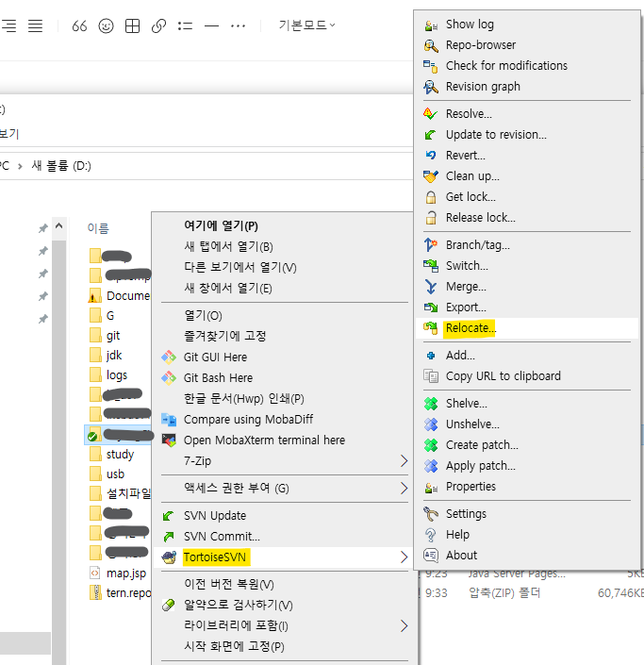Screen dimensions: 644x665
Task: Click the 이름 column header
Action: pos(98,228)
